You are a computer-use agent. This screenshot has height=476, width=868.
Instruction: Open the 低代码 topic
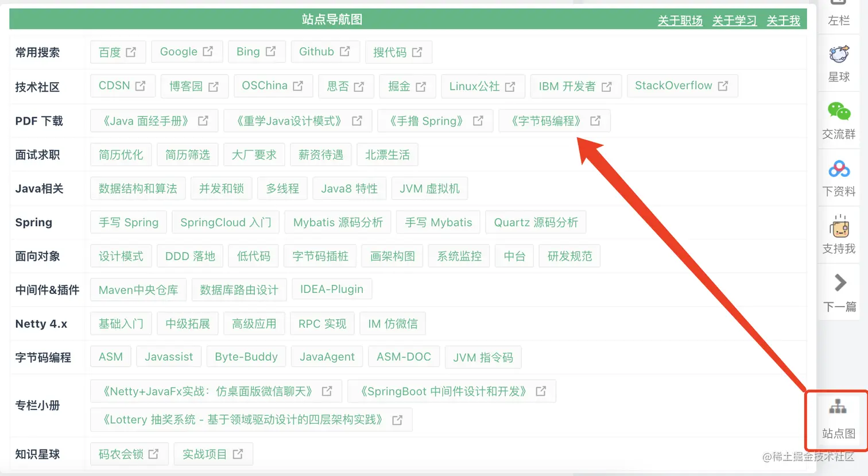click(x=253, y=256)
